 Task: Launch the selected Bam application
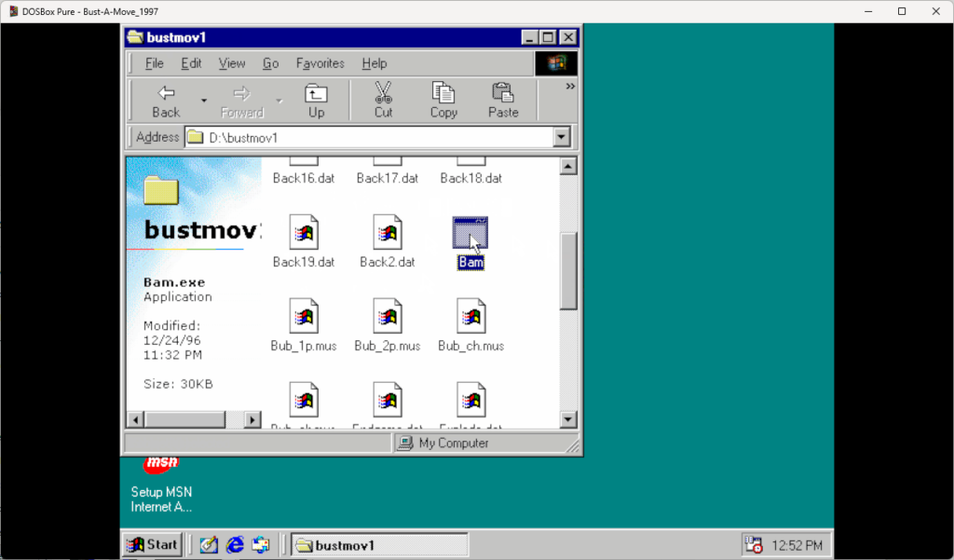(x=470, y=234)
